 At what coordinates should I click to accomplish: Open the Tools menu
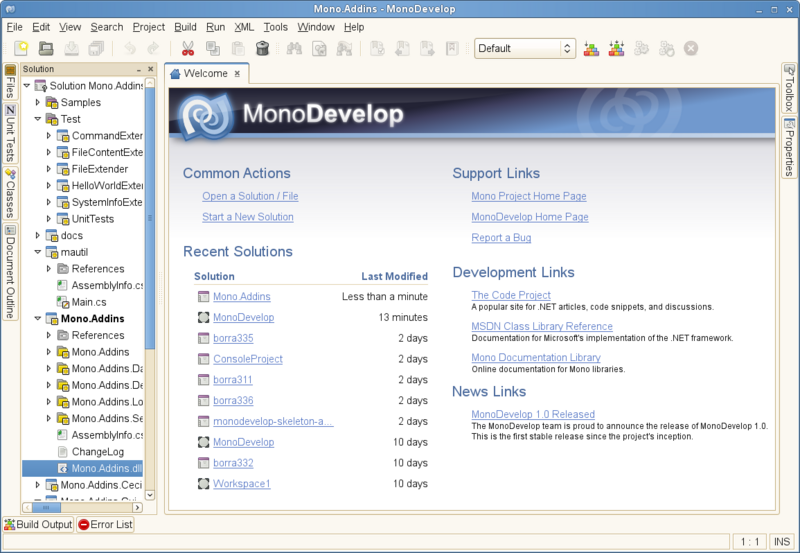click(276, 27)
